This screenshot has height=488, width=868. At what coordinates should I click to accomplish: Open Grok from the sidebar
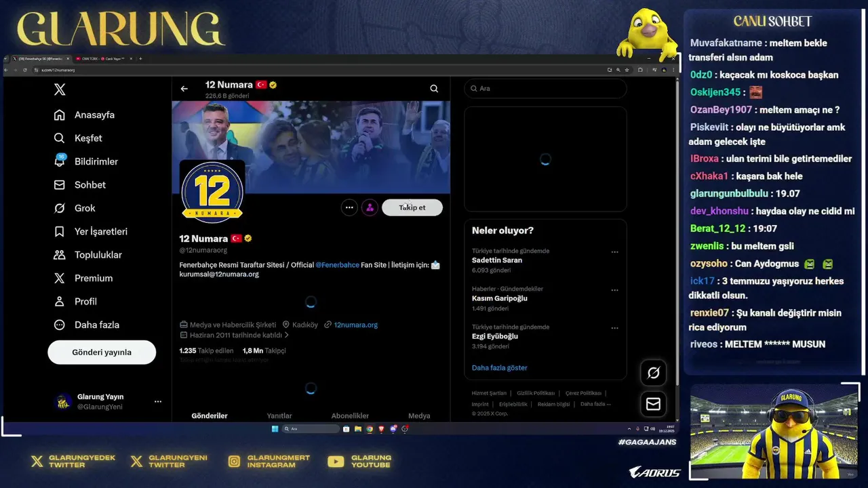(x=75, y=208)
